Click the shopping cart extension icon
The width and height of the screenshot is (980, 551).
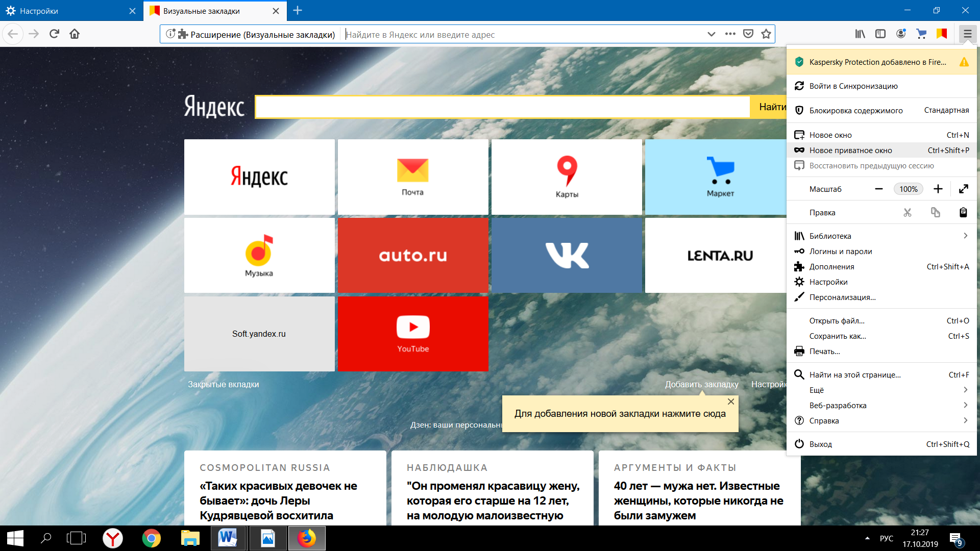(921, 34)
